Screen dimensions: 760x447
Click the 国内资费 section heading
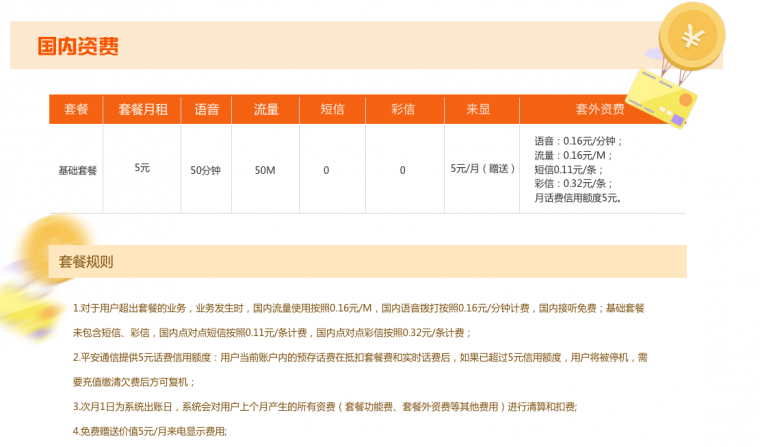coord(78,46)
